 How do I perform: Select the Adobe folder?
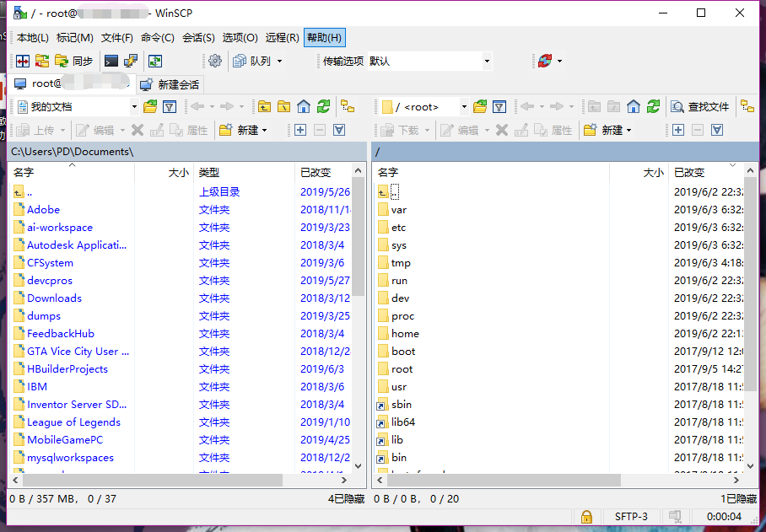tap(44, 210)
